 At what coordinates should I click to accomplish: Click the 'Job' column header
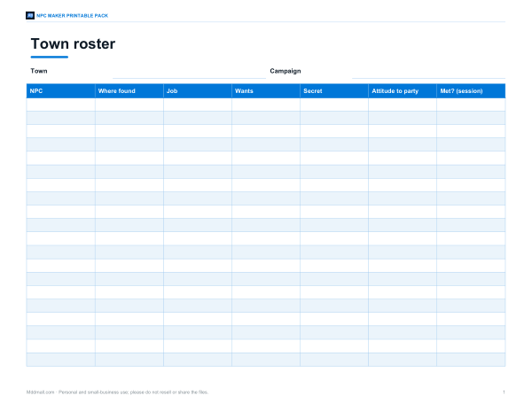[x=198, y=91]
